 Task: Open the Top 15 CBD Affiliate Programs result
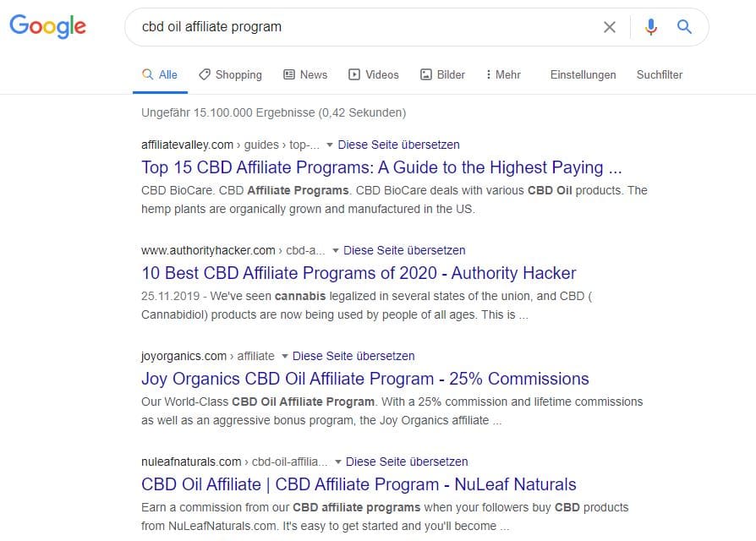click(381, 167)
